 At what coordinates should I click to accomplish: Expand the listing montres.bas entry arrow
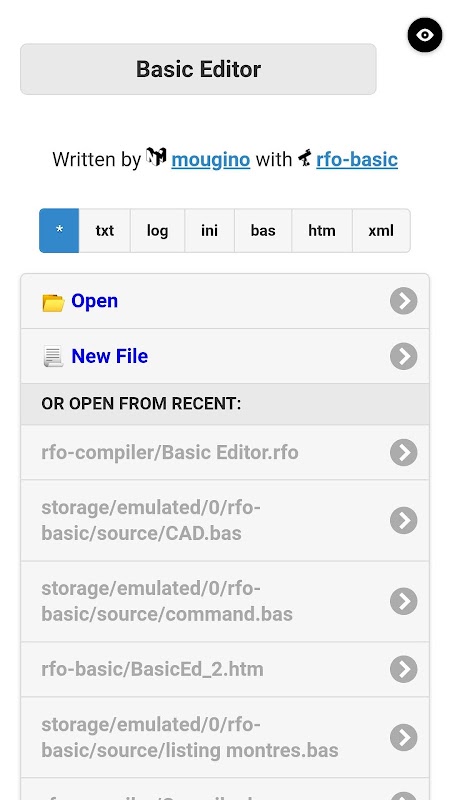pyautogui.click(x=404, y=737)
